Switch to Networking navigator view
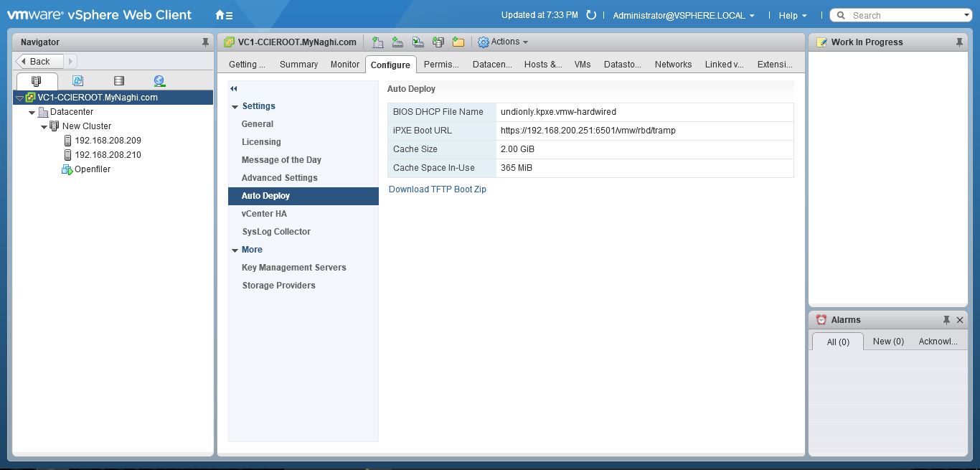 point(159,81)
